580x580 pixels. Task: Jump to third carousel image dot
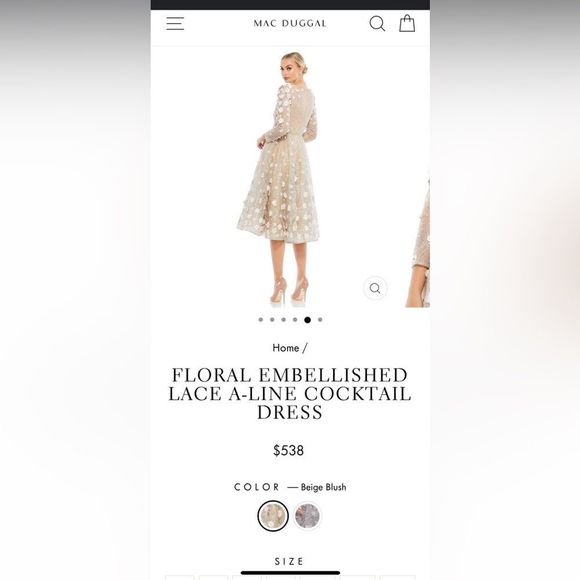pyautogui.click(x=283, y=320)
